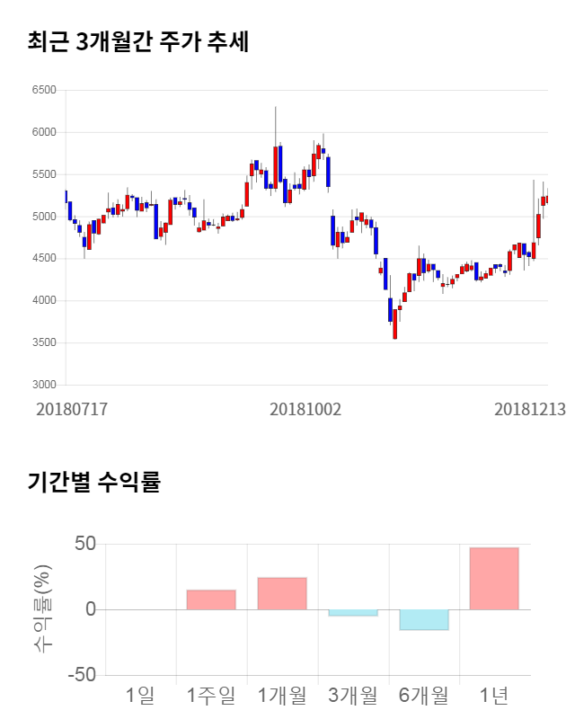Select the 6개월 negative return bar
575x728 pixels.
click(424, 619)
